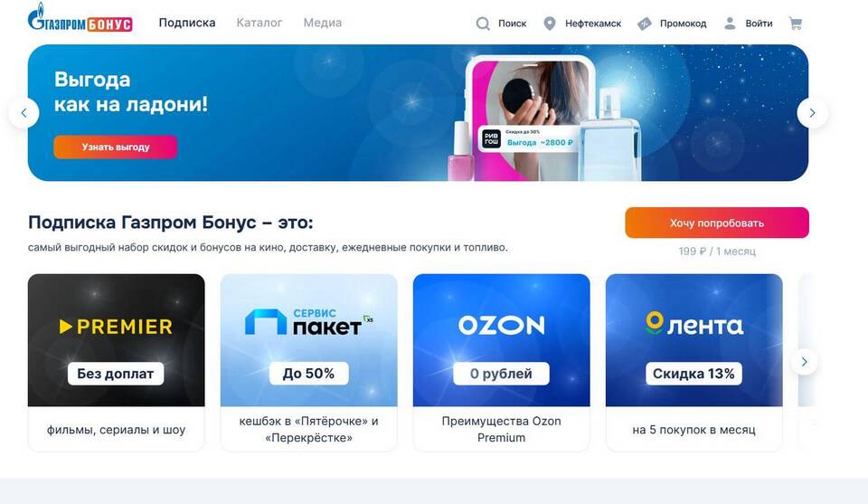Click the promo code ticket icon

pyautogui.click(x=645, y=24)
